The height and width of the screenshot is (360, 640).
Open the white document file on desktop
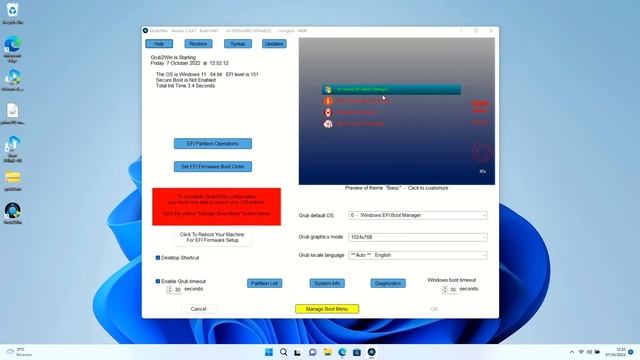click(13, 113)
